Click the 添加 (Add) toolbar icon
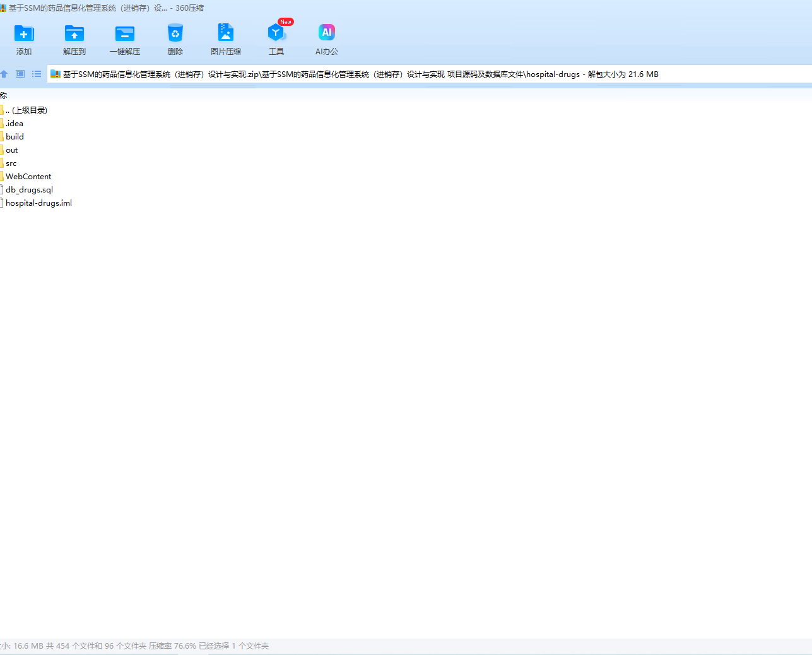This screenshot has width=812, height=655. 24,33
